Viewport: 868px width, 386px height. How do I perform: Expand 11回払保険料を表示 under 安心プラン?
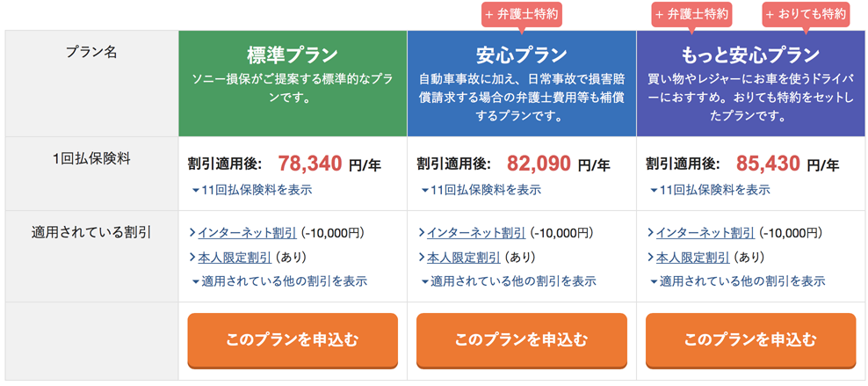coord(481,190)
